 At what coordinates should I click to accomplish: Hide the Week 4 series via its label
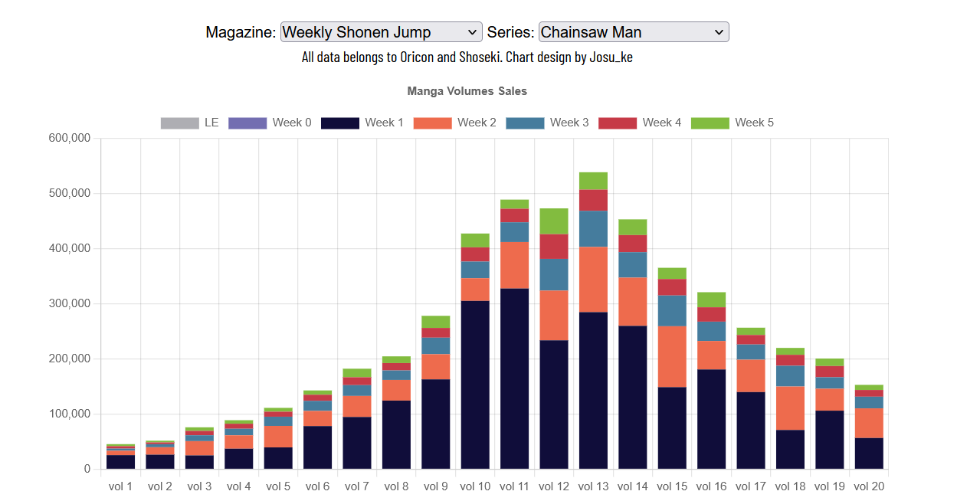coord(662,123)
